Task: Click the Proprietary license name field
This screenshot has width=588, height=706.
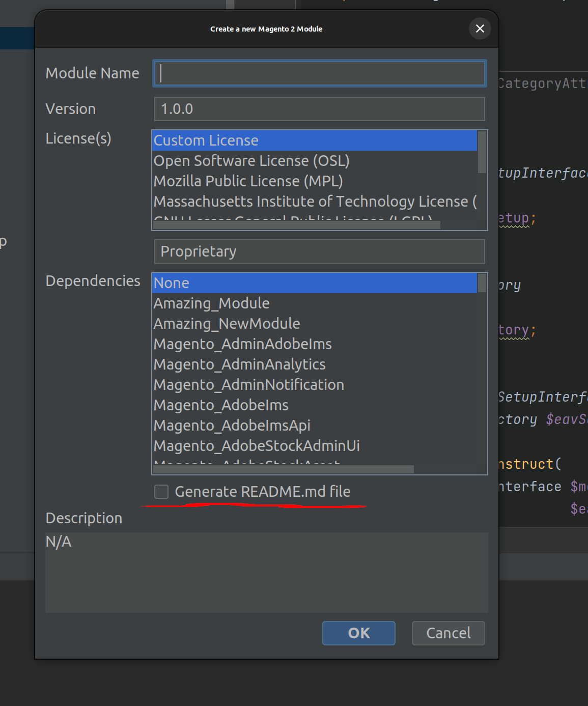Action: click(x=319, y=251)
